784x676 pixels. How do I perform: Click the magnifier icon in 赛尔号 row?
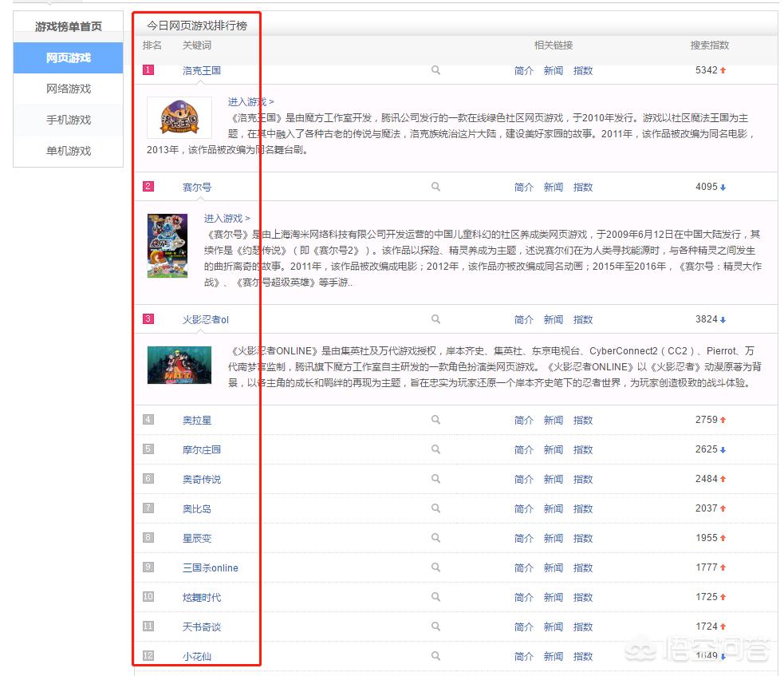tap(435, 187)
